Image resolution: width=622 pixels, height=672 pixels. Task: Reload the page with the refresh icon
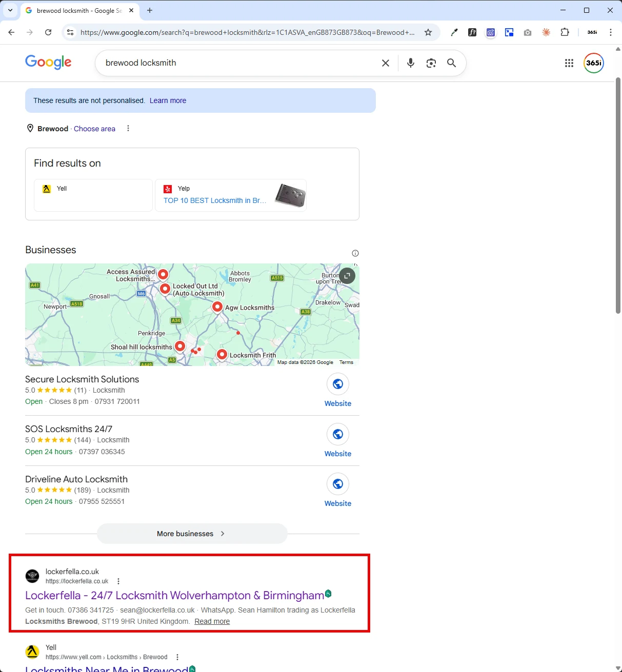(48, 32)
